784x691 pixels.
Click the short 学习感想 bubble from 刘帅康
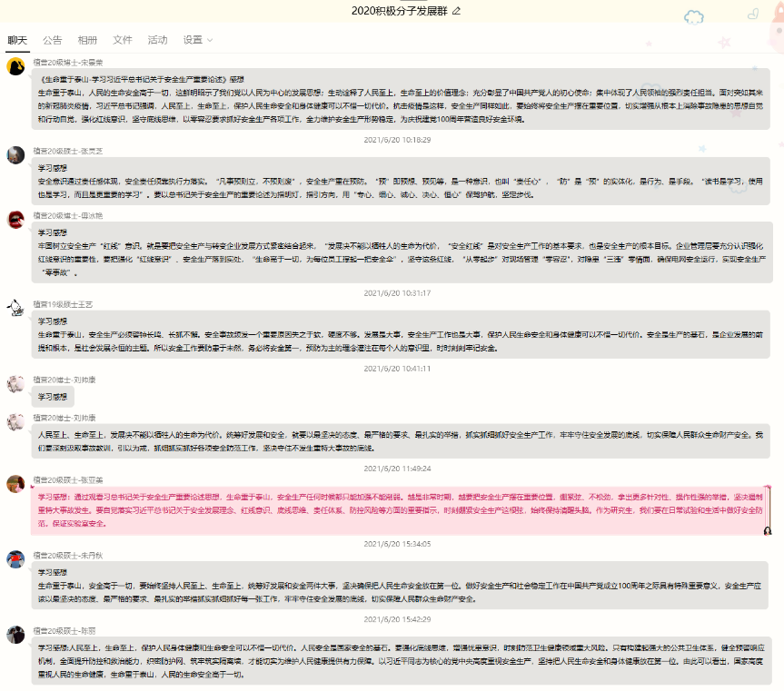54,397
